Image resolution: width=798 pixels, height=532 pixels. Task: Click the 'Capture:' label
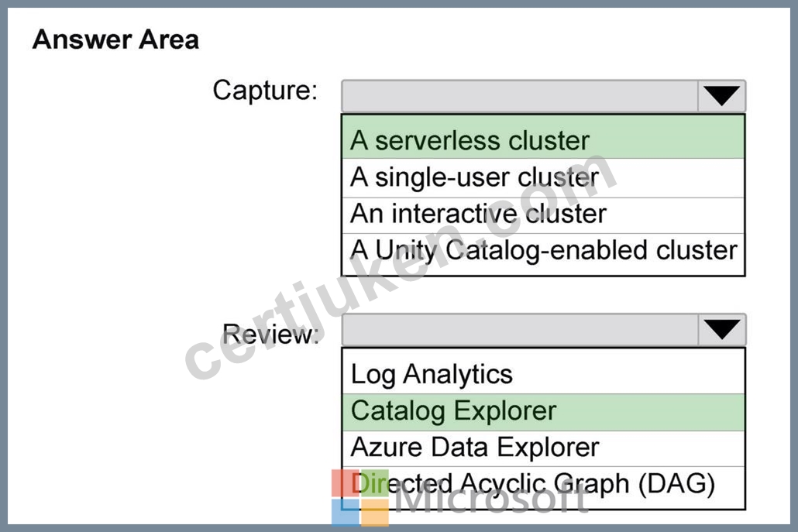265,91
